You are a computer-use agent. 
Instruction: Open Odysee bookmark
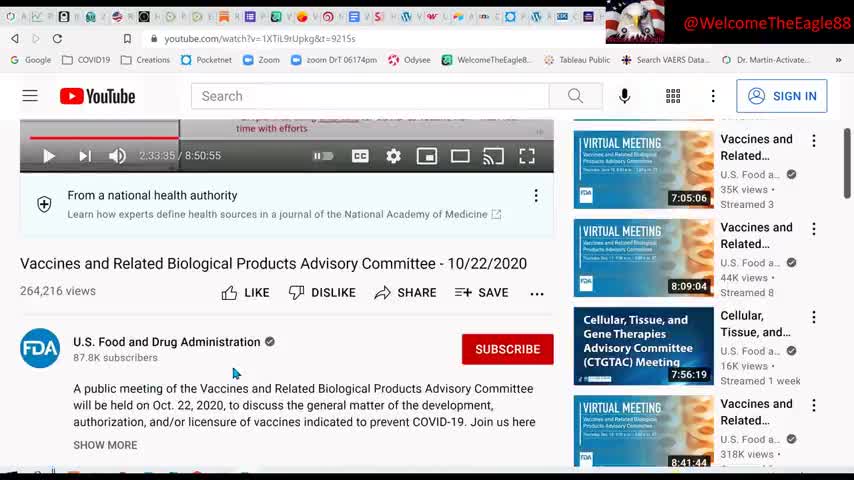coord(409,60)
